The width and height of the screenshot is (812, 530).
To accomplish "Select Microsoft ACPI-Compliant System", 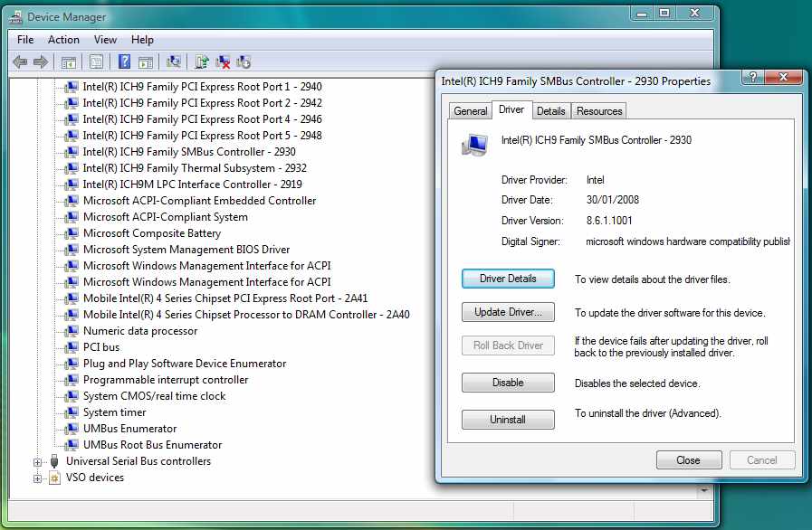I will click(x=165, y=217).
